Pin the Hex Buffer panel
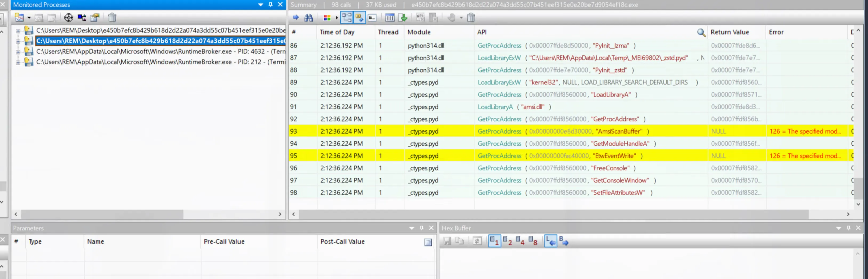Viewport: 868px width, 279px height. (x=849, y=228)
